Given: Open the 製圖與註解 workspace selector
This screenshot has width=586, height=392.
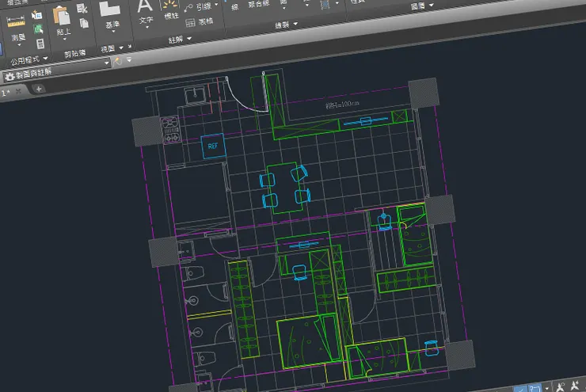Looking at the screenshot, I should tap(57, 70).
